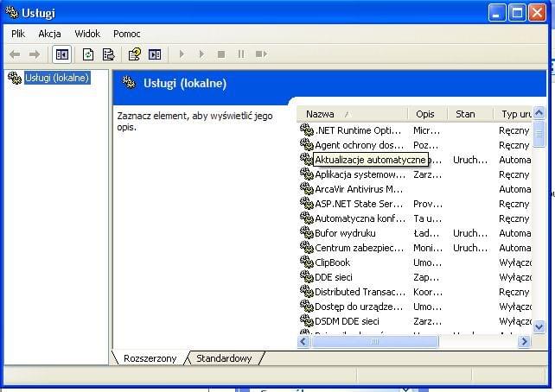555x392 pixels.
Task: Click the gear icon beside ClipBook
Action: coord(306,262)
